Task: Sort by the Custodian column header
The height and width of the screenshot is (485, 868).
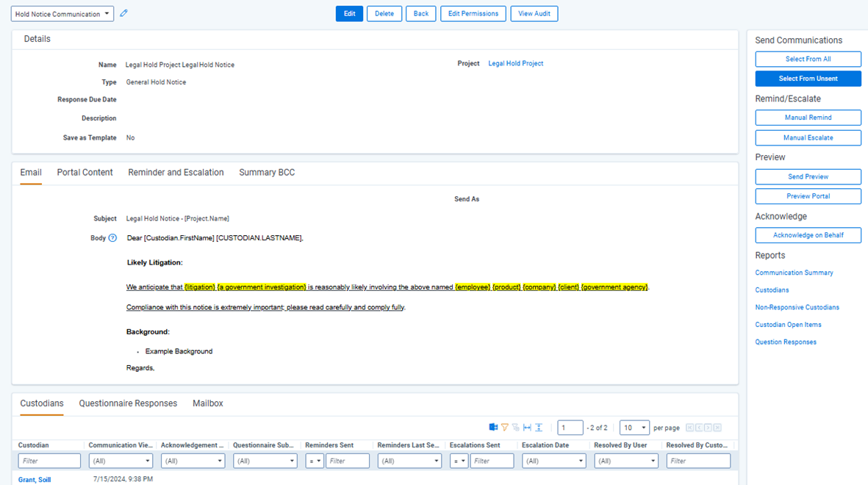Action: 33,445
